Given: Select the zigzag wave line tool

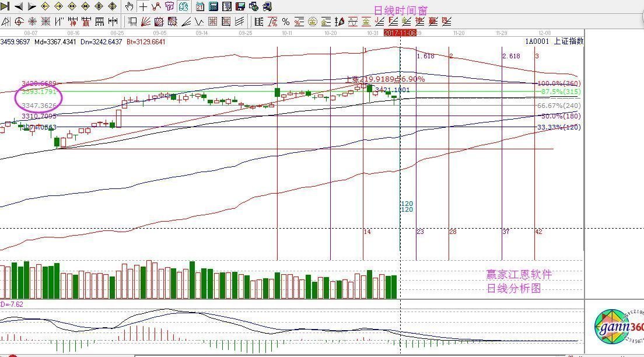Looking at the screenshot, I should click(x=199, y=22).
